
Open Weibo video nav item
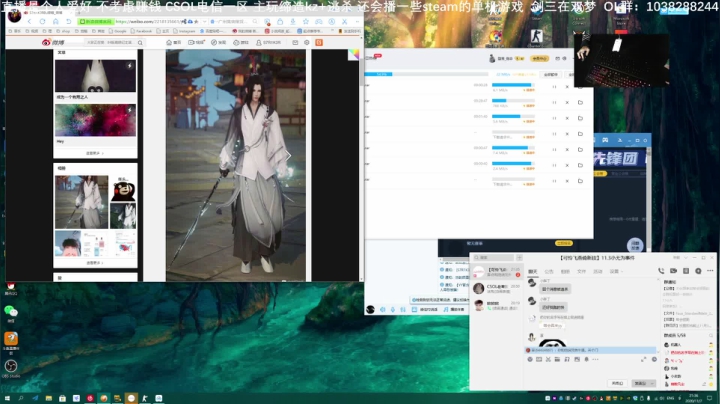tap(196, 42)
